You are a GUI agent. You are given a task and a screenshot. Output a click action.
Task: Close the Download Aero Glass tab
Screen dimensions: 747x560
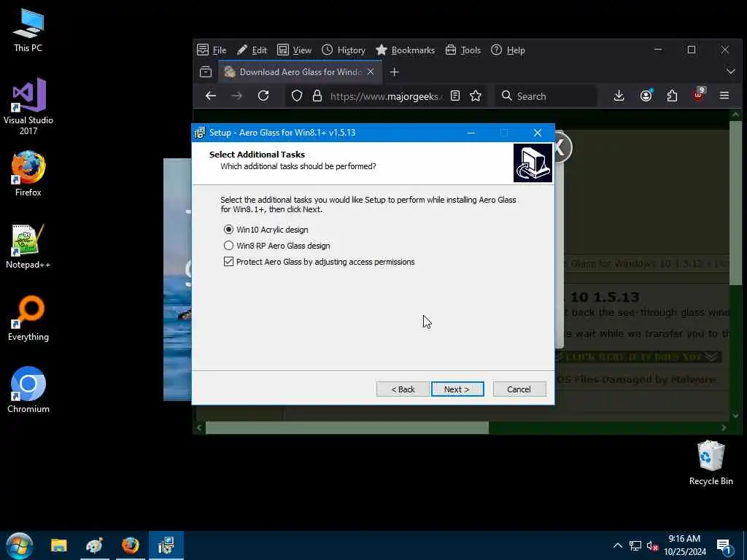371,72
